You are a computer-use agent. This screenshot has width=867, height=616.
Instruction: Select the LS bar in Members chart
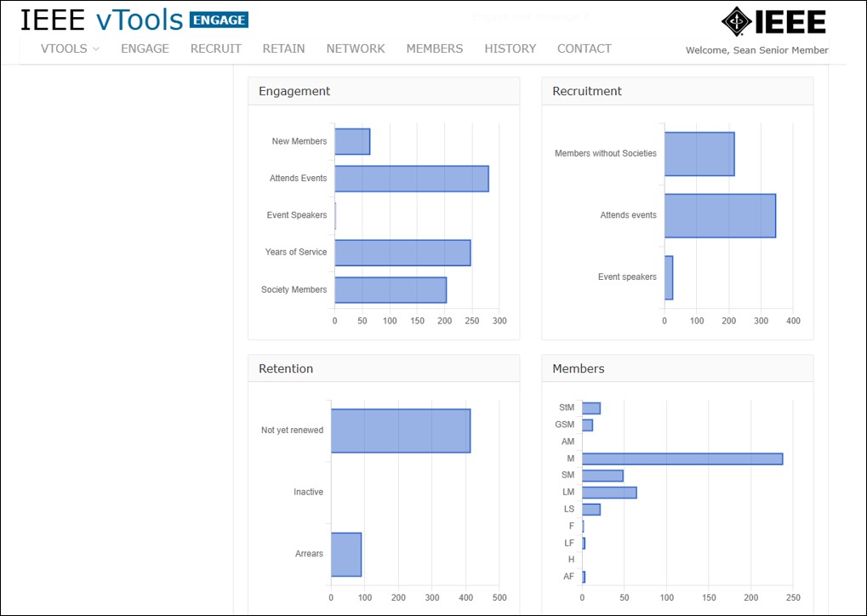(591, 510)
